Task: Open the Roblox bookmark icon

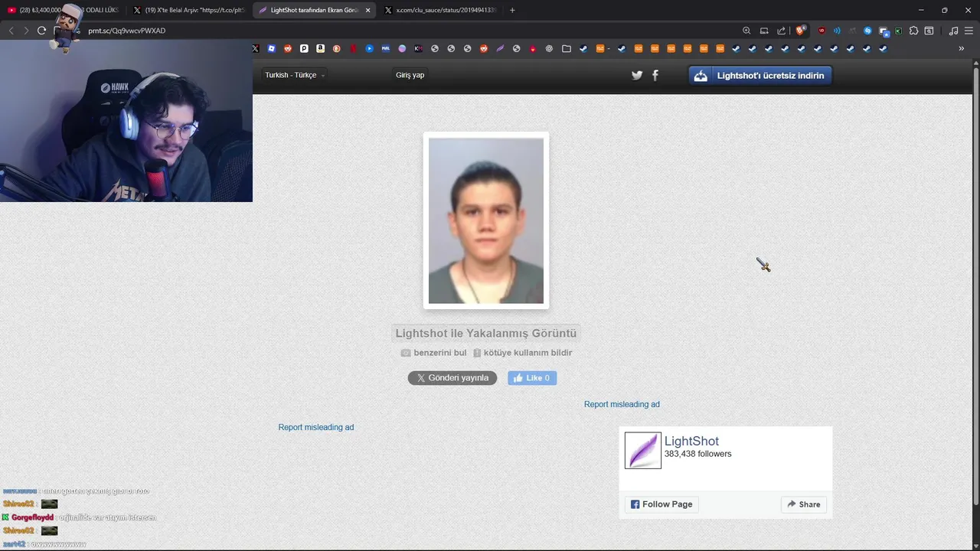Action: (x=271, y=48)
